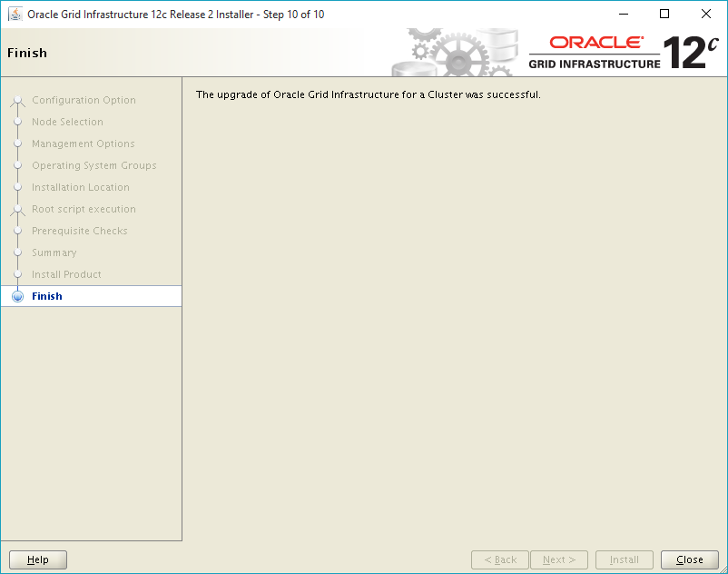Viewport: 728px width, 574px height.
Task: Select the Summary step
Action: pos(54,252)
